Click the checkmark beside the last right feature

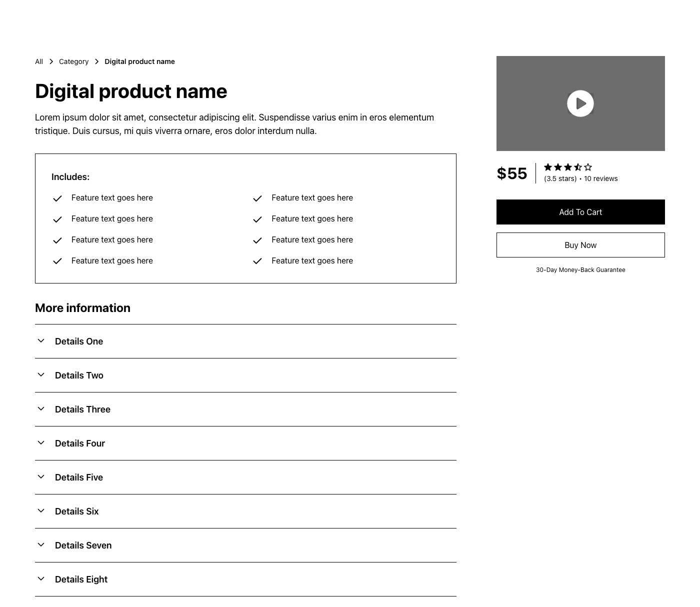pyautogui.click(x=257, y=261)
